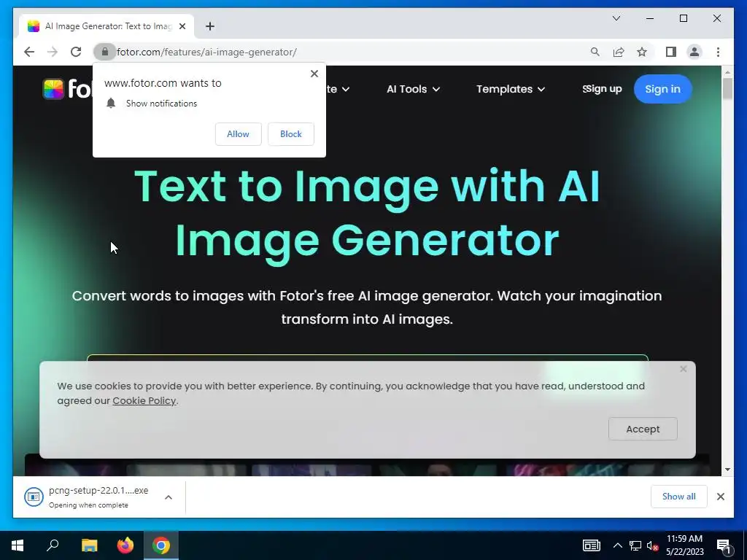Screen dimensions: 747x560
Task: Open a new tab with plus button
Action: (210, 26)
